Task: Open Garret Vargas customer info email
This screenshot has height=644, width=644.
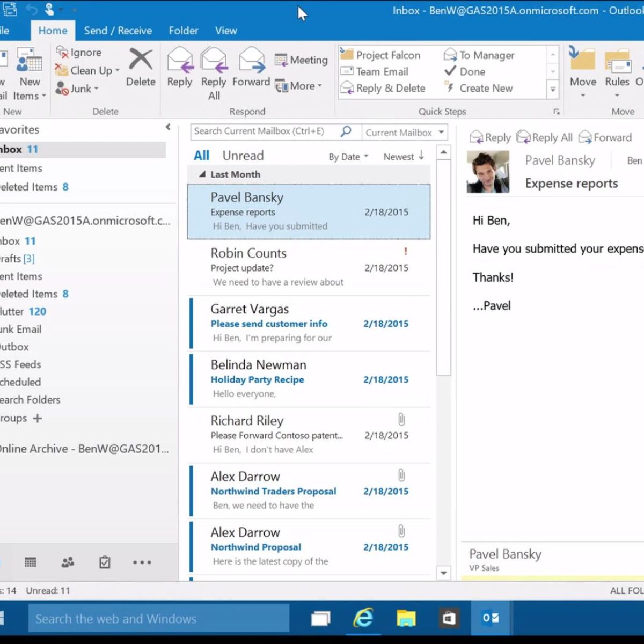Action: pyautogui.click(x=310, y=324)
